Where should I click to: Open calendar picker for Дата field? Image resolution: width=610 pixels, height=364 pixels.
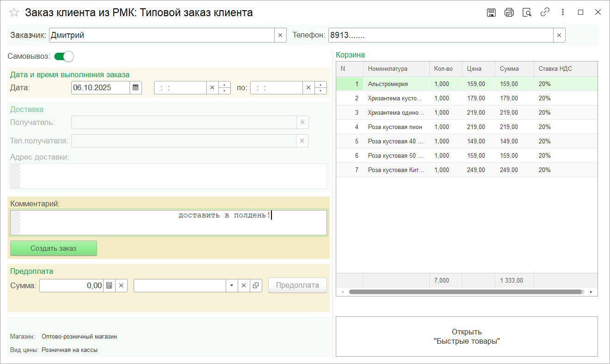(136, 87)
